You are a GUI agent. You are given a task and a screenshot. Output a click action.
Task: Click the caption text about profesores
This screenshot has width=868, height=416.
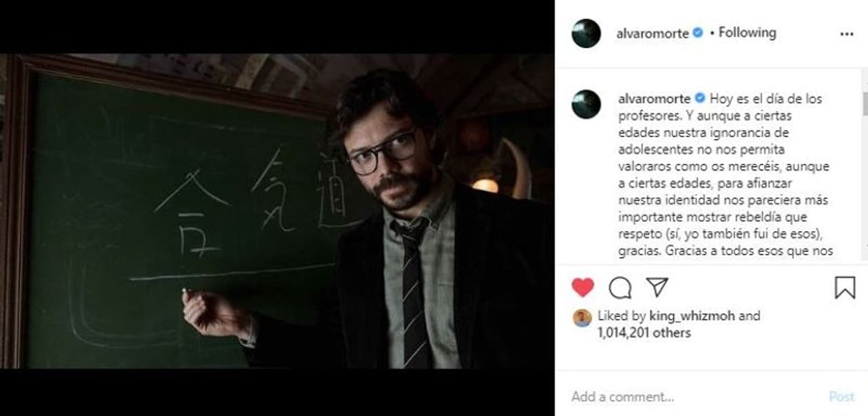[724, 175]
